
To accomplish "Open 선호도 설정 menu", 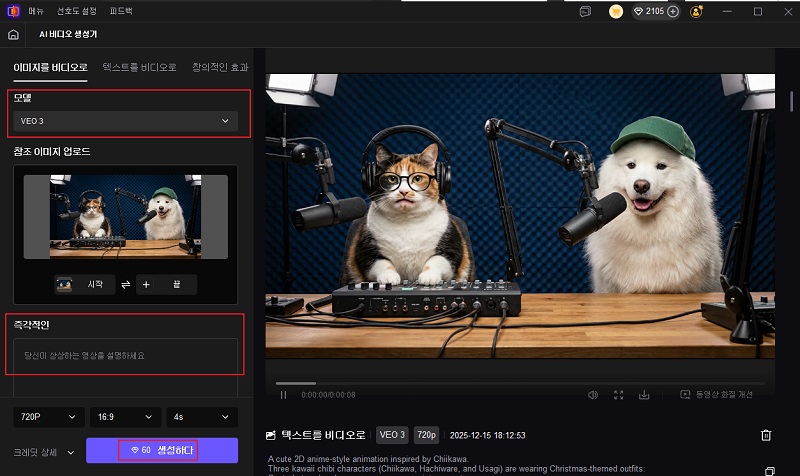I will tap(77, 11).
